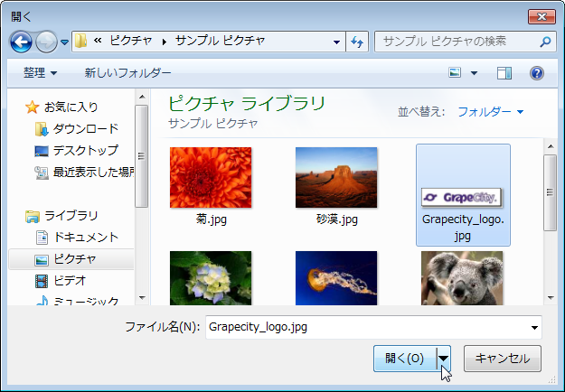Click 新しいフォルダー in toolbar

tap(127, 72)
